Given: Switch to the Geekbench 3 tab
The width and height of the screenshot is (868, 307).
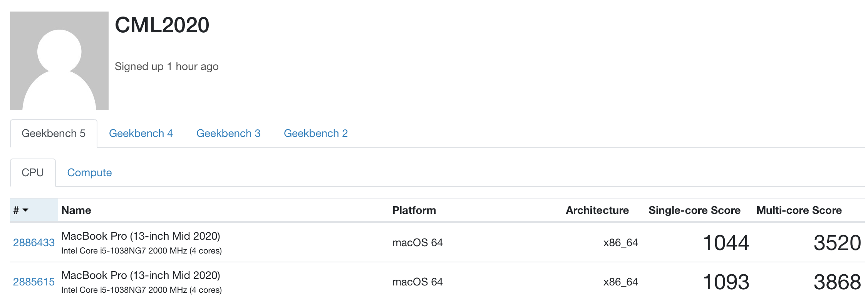Looking at the screenshot, I should point(228,133).
